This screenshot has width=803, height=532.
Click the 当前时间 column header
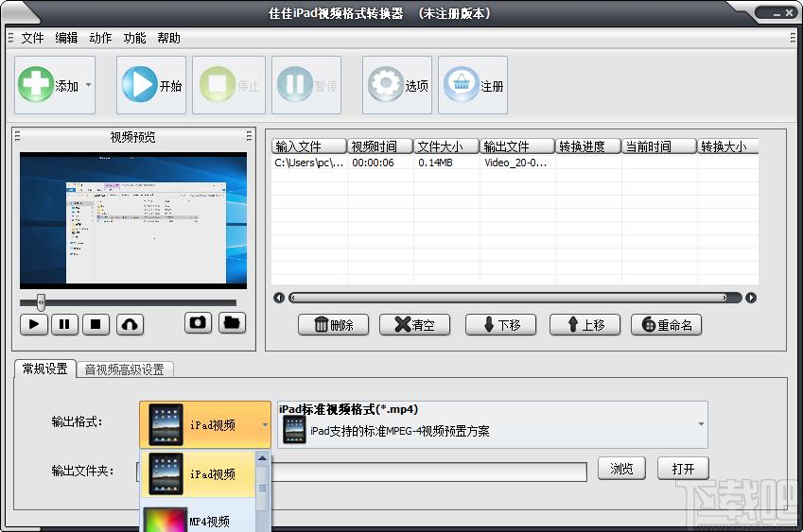[659, 146]
